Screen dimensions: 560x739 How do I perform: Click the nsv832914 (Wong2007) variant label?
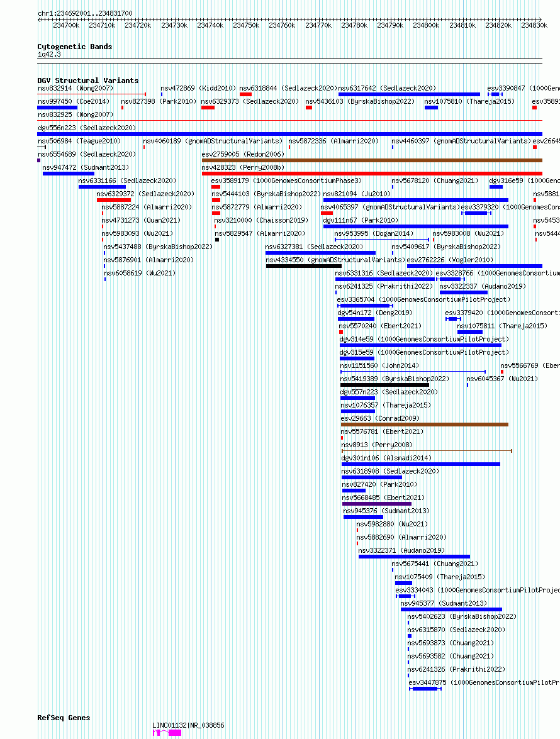[x=76, y=88]
